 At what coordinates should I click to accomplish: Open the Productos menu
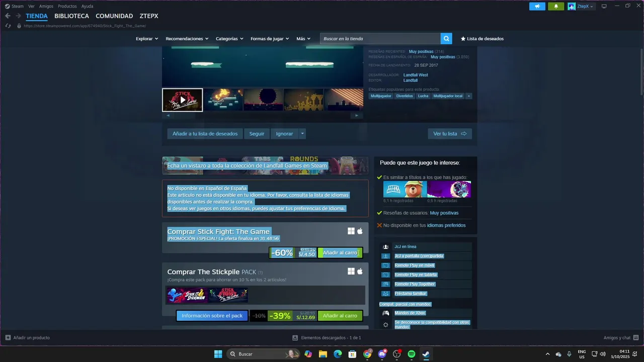67,6
